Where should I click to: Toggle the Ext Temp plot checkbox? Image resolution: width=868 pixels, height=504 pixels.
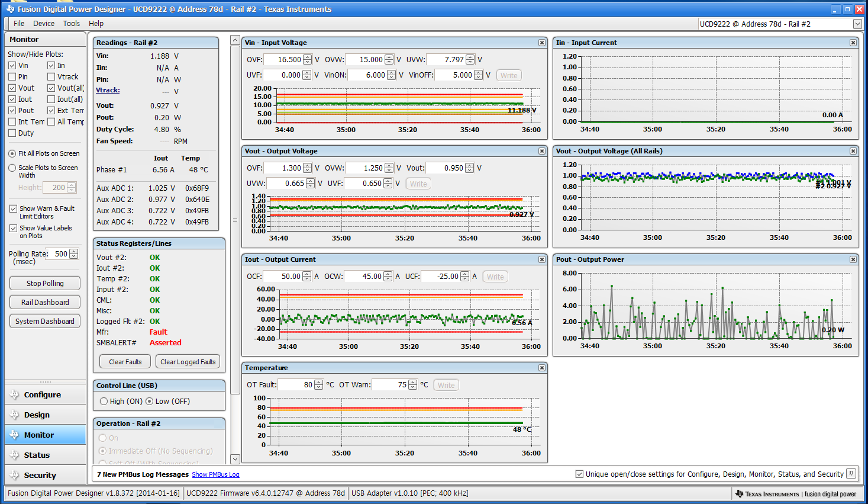point(51,111)
